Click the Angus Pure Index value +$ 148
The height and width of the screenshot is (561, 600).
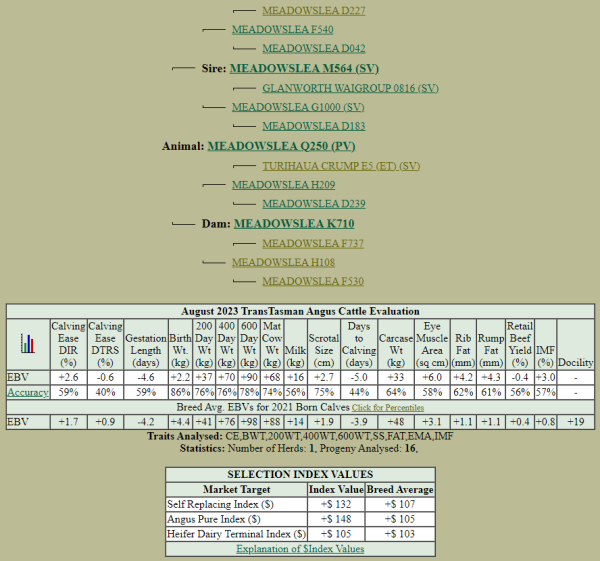[336, 519]
